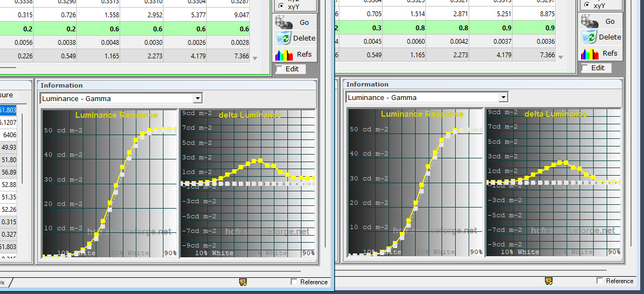Click cell 0.0056 in left window table
The width and height of the screenshot is (644, 294).
16,42
